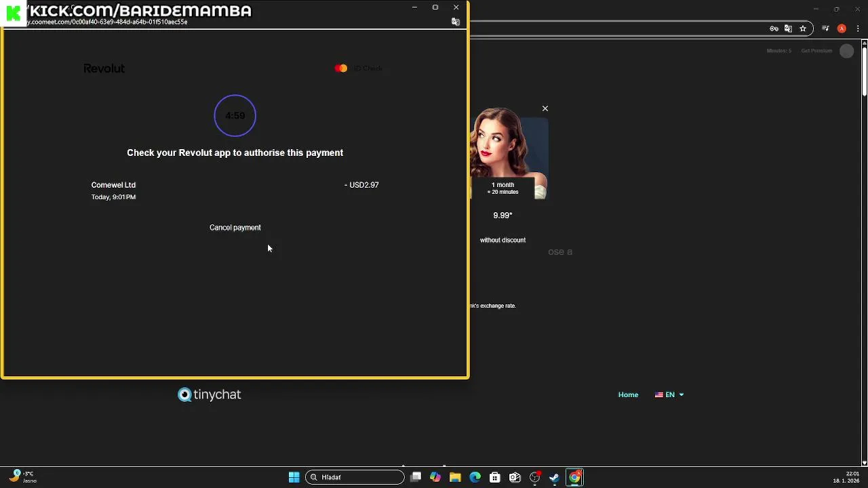Open the taskbar app with the red badge
Viewport: 868px width, 488px height.
click(534, 477)
